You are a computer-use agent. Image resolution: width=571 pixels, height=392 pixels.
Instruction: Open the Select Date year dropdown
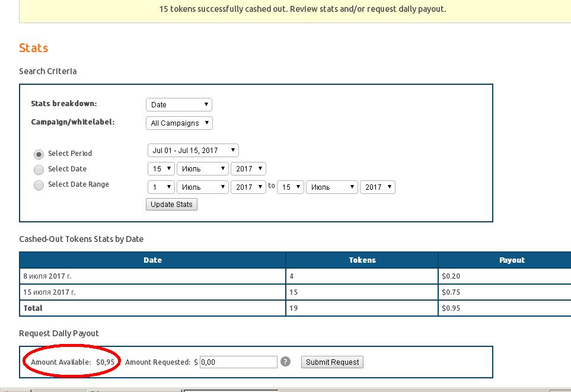click(248, 169)
